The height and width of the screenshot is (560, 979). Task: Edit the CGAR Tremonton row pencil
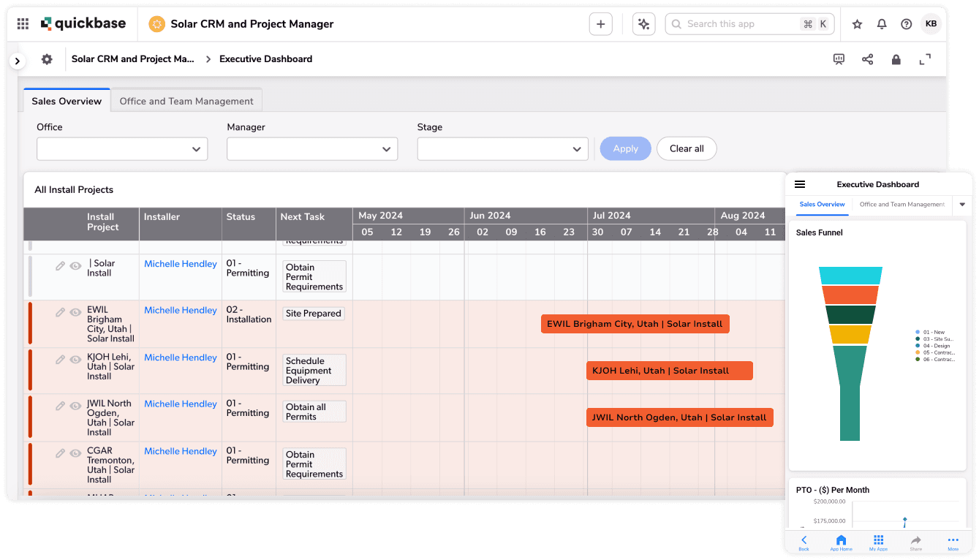61,453
